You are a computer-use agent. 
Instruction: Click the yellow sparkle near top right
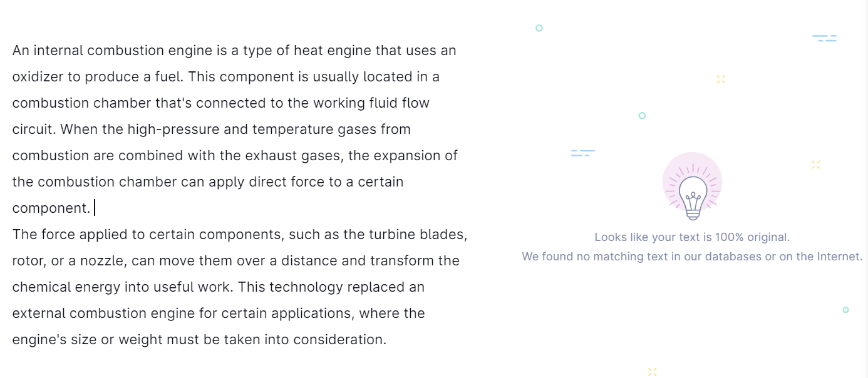pyautogui.click(x=721, y=79)
